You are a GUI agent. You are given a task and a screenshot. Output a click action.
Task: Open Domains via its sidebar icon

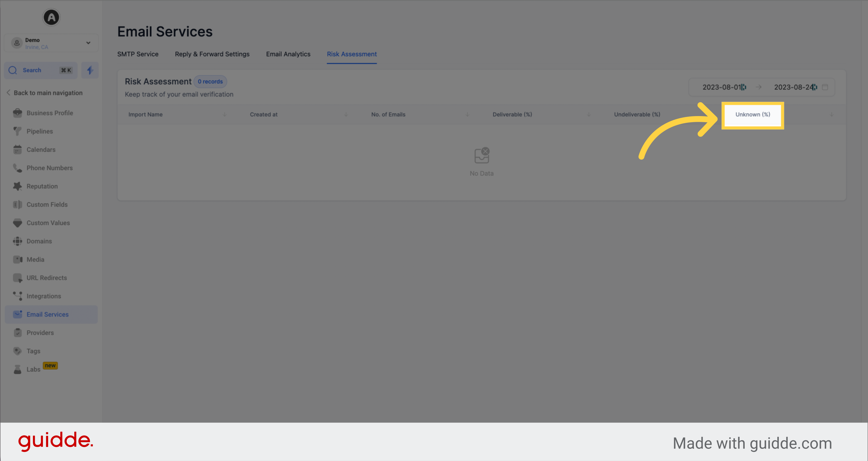point(18,241)
